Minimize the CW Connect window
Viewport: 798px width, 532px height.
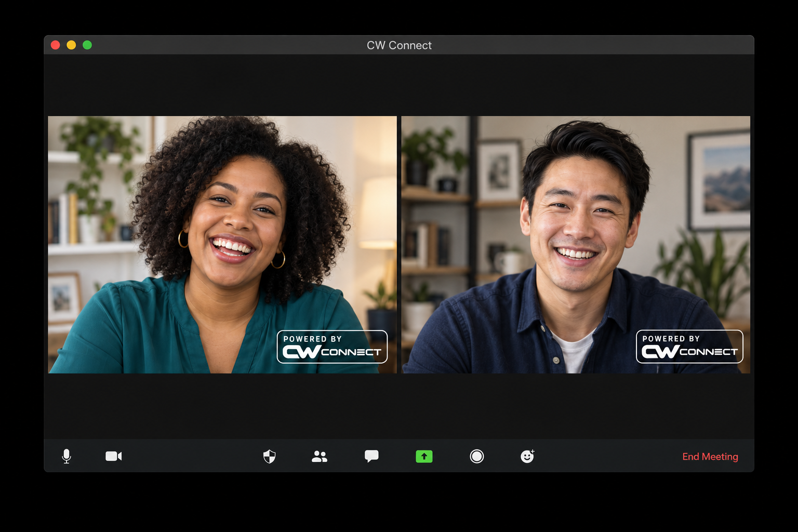click(71, 45)
